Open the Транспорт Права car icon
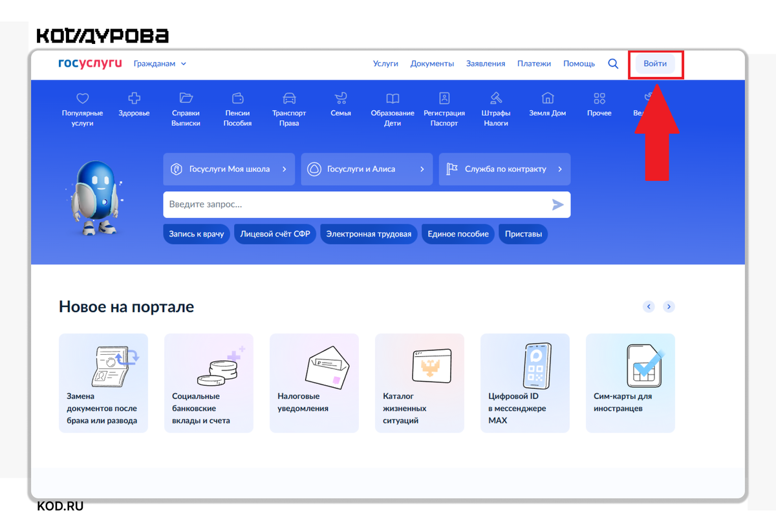This screenshot has height=532, width=776. click(x=289, y=98)
